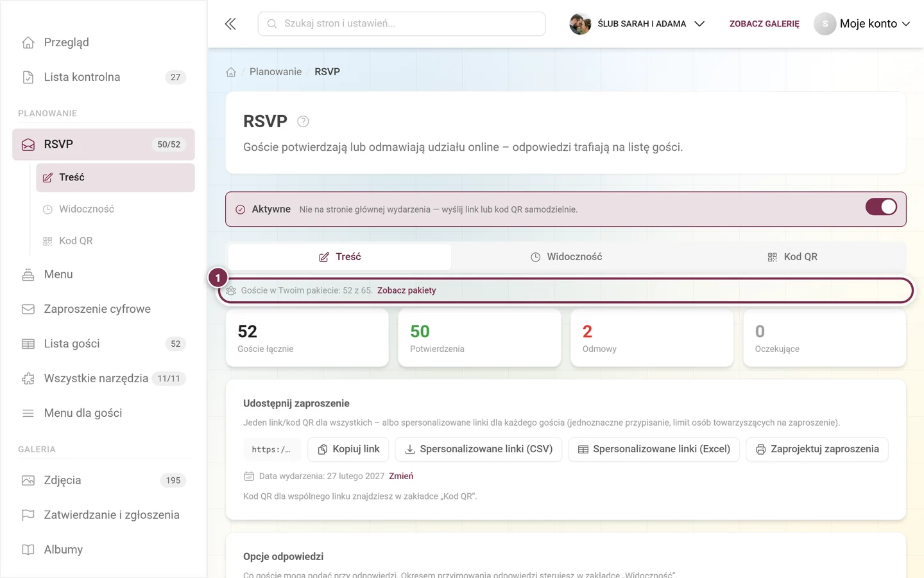Screen dimensions: 924x578
Task: Click the Planowanie breadcrumb link
Action: click(275, 72)
